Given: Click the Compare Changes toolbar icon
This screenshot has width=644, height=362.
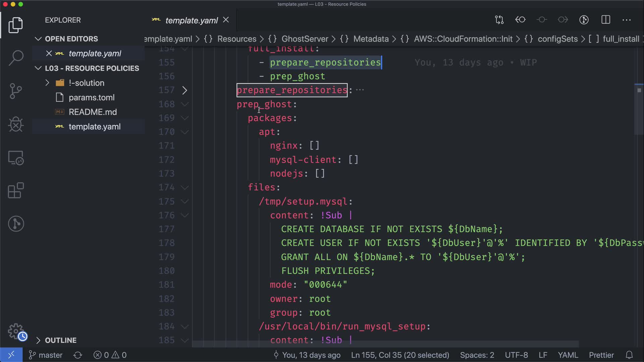Looking at the screenshot, I should coord(499,20).
